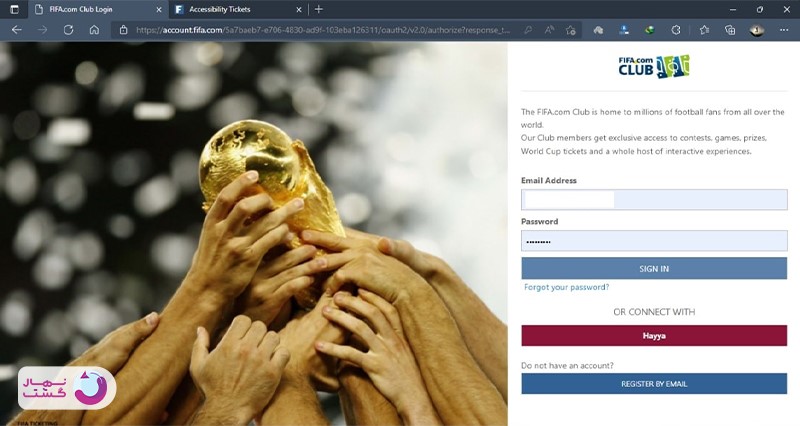800x426 pixels.
Task: Reload the current page
Action: (68, 30)
